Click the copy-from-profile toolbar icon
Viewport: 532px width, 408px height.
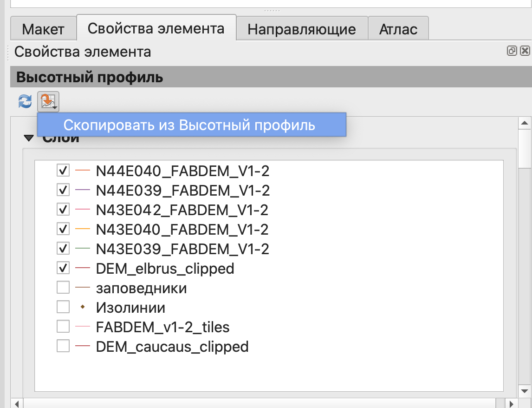coord(49,101)
